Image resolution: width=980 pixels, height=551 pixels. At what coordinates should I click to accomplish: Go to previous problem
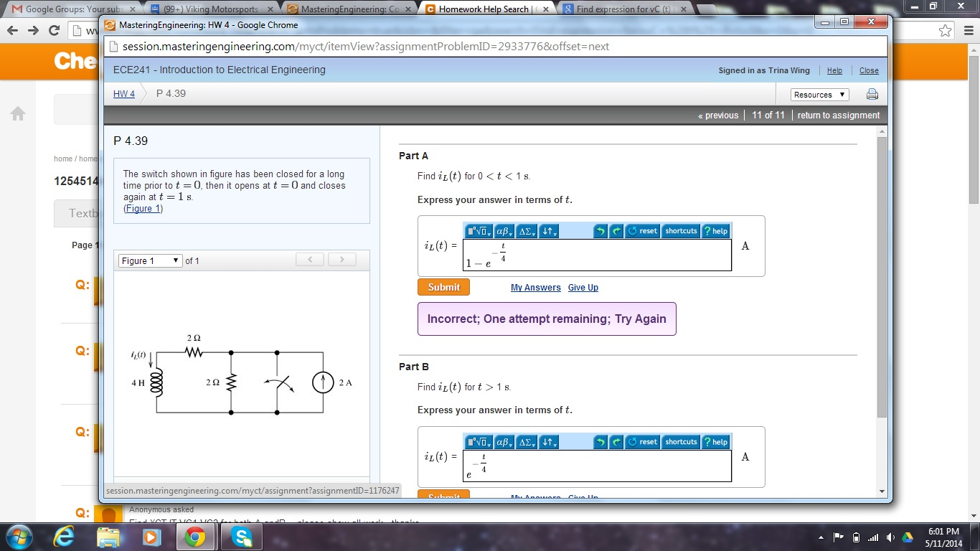point(718,116)
